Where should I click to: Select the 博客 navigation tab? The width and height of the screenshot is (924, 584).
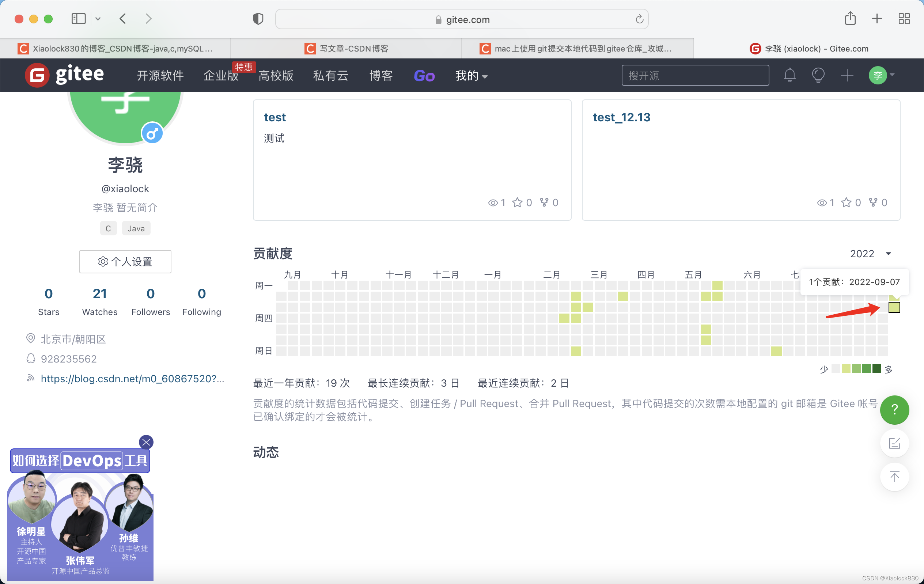point(381,75)
